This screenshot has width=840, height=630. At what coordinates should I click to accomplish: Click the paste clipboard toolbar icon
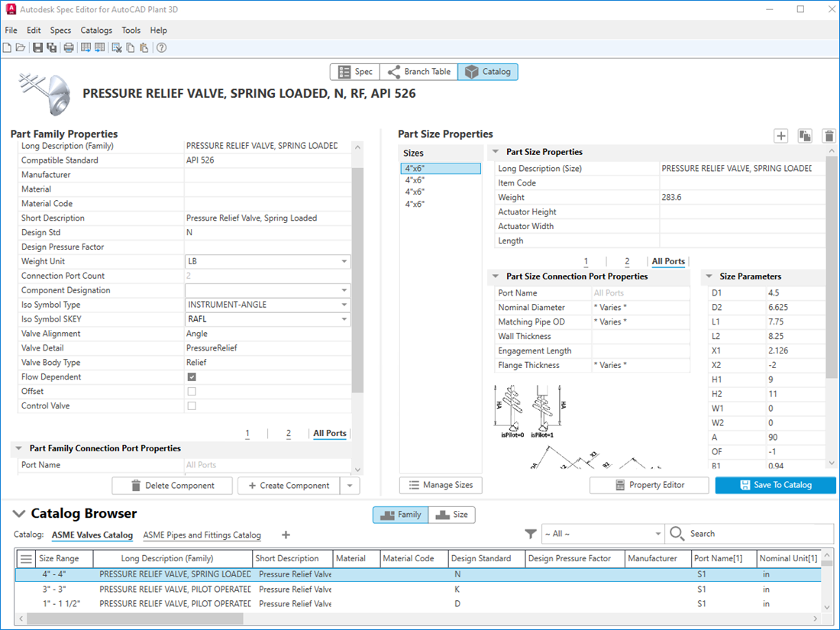point(144,47)
